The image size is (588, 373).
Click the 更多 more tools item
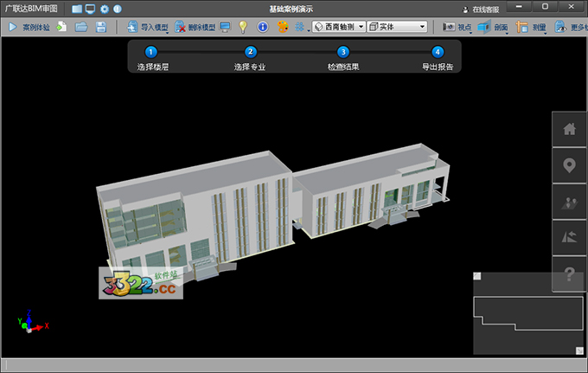(x=571, y=27)
